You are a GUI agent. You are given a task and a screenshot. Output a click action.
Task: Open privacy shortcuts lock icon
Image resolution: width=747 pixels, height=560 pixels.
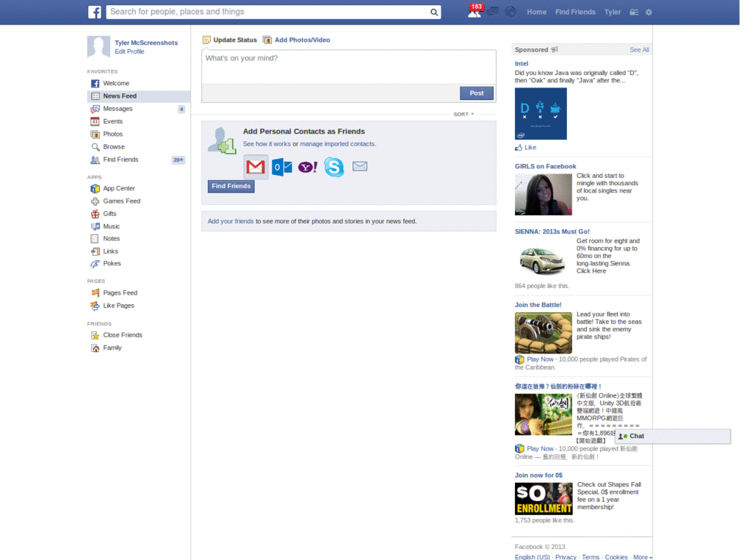tap(634, 12)
